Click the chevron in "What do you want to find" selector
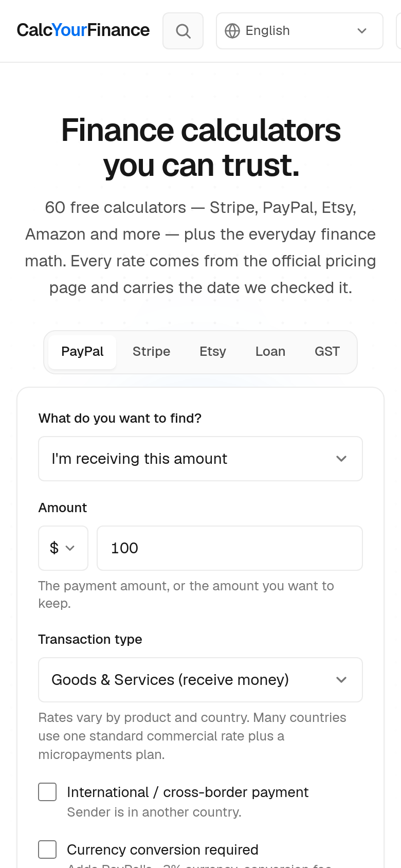The height and width of the screenshot is (868, 401). pyautogui.click(x=341, y=459)
